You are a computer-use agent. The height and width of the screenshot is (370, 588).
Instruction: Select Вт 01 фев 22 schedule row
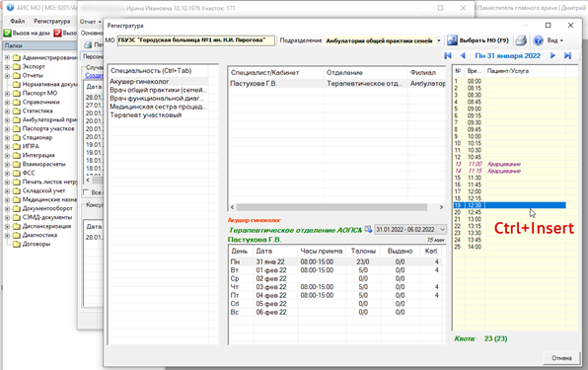point(336,270)
